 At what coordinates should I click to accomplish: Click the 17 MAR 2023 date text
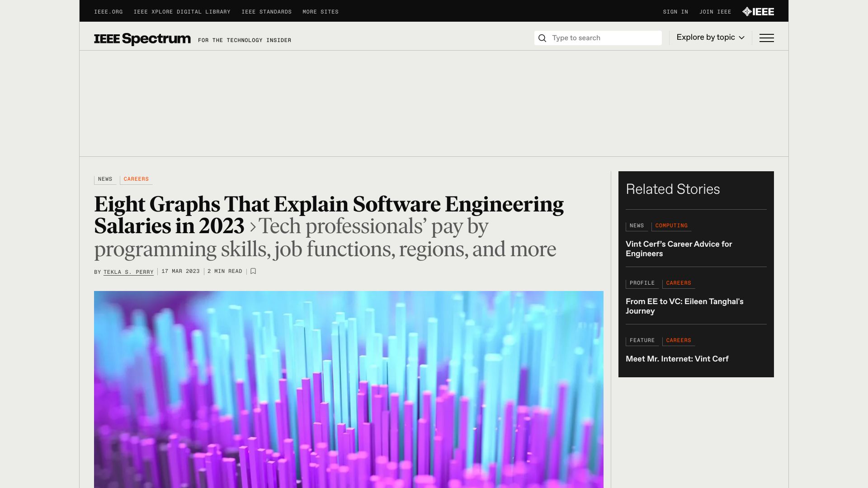[180, 272]
